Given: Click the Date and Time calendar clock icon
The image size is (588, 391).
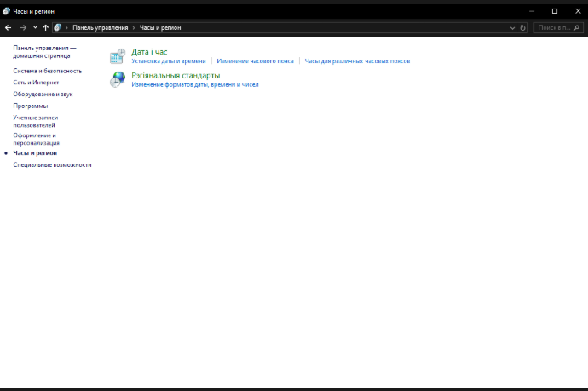Looking at the screenshot, I should pos(118,56).
